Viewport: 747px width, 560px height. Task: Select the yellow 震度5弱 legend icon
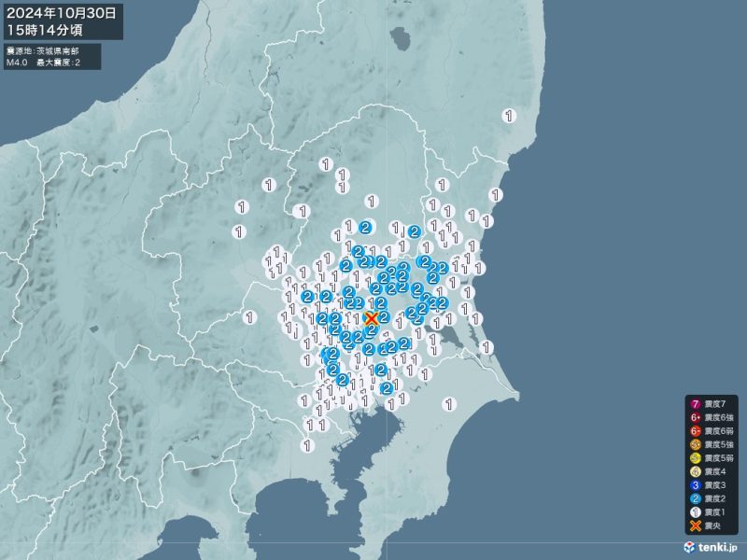tap(696, 457)
